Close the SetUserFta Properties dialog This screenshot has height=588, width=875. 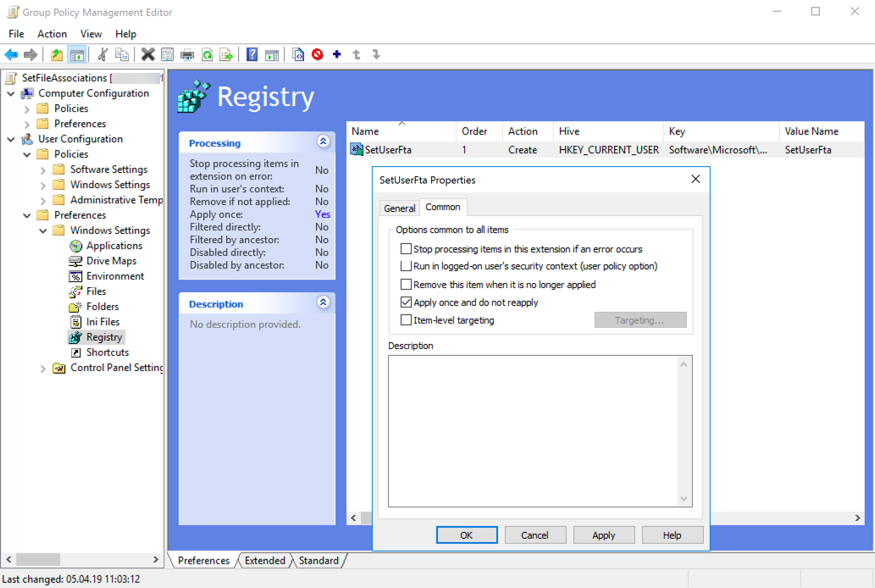click(x=695, y=180)
